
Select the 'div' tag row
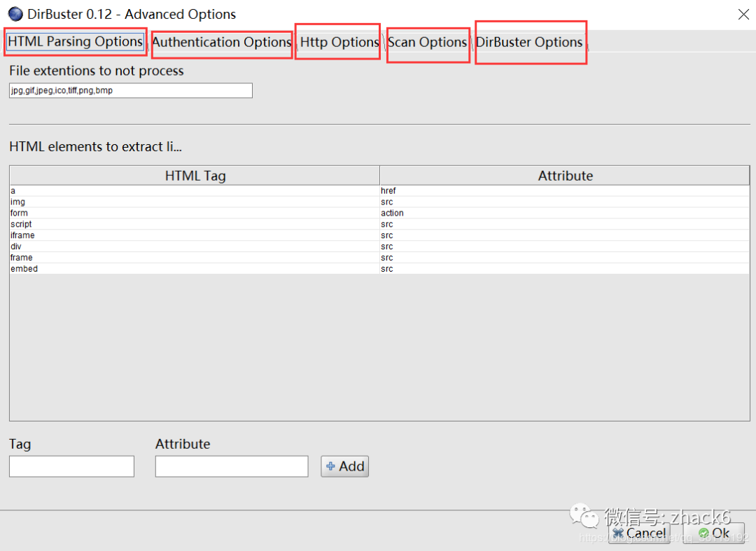379,246
